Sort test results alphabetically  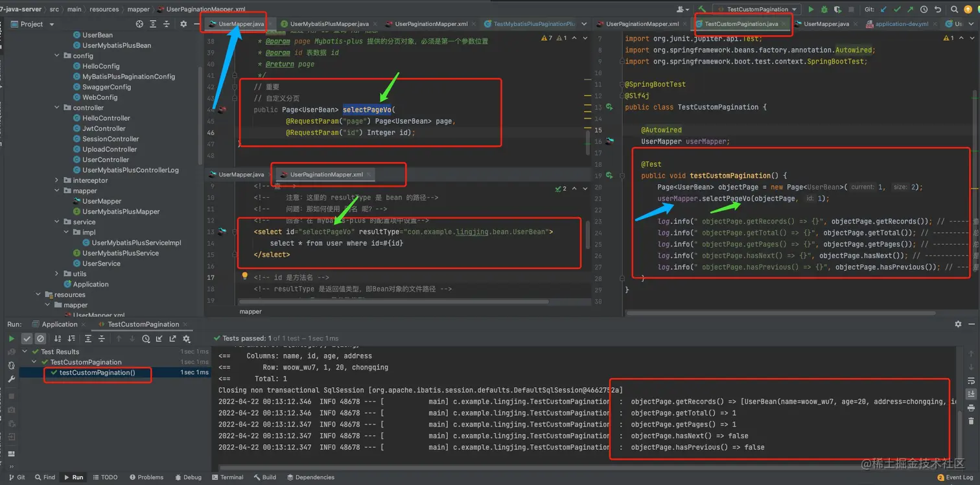[58, 338]
